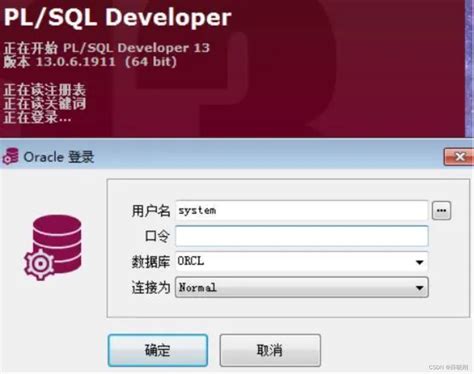This screenshot has height=374, width=474.
Task: Cancel login using the 取消 button
Action: point(270,350)
